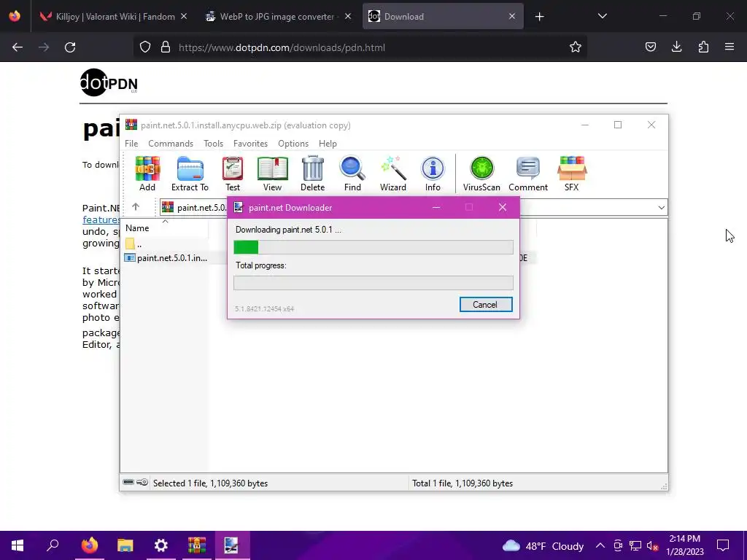This screenshot has width=747, height=560.
Task: Click the SFX toolbar icon
Action: coord(572,174)
